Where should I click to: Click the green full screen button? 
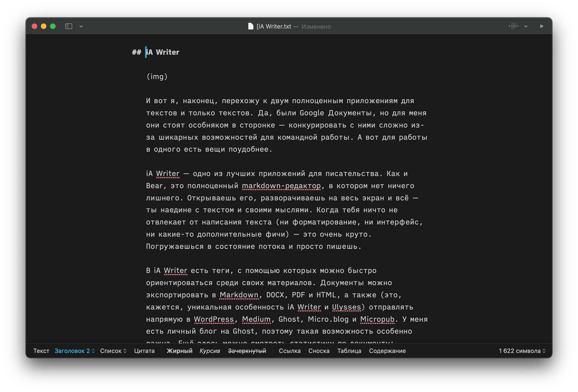(53, 26)
